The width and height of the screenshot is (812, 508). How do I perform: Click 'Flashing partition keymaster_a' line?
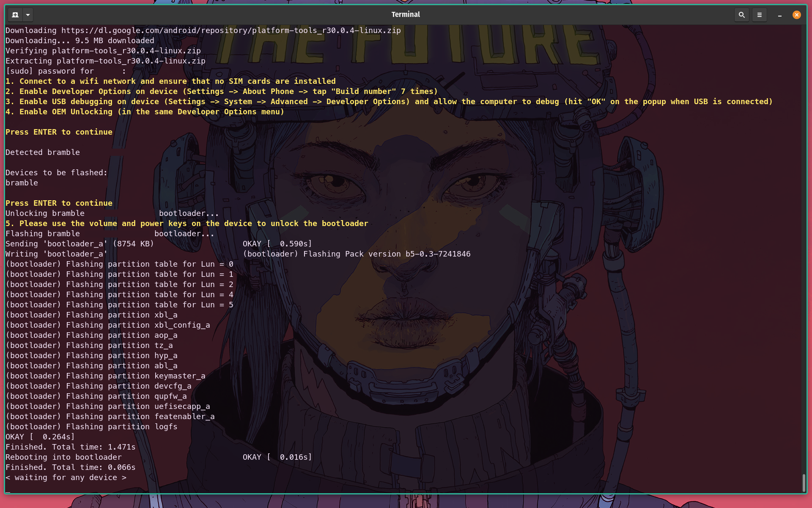105,376
